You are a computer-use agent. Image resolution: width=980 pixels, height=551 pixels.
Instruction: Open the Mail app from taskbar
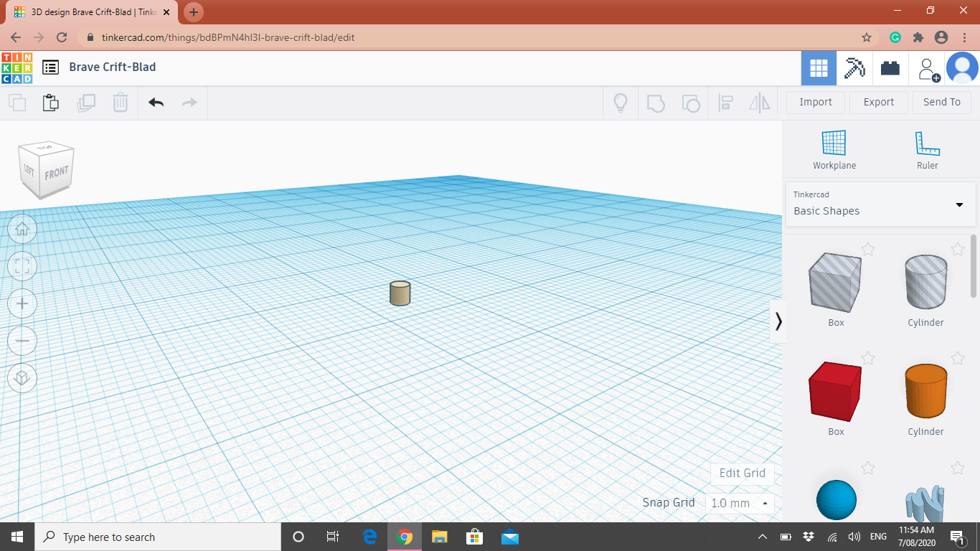click(x=510, y=537)
